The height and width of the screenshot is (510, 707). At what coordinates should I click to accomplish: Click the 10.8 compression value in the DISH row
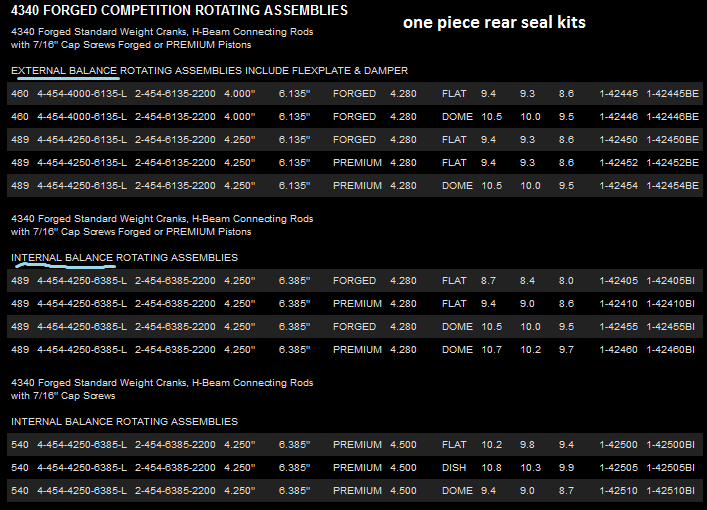(x=492, y=468)
